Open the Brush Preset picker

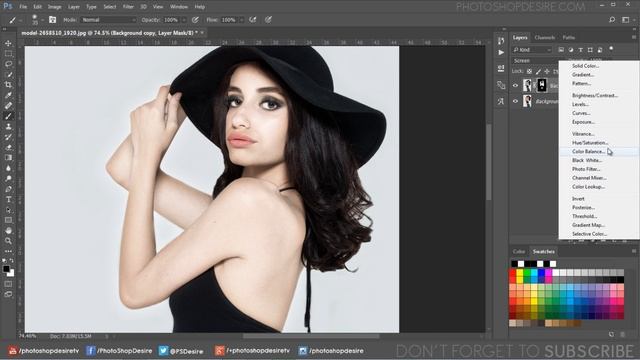[x=36, y=20]
